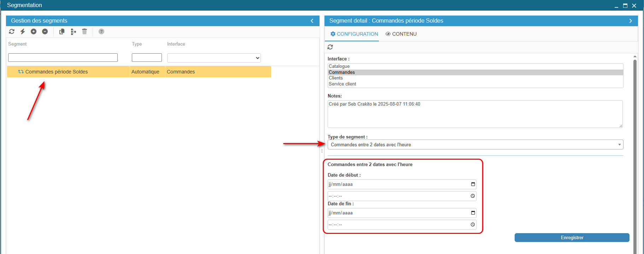Add a new segment with plus icon
Image resolution: width=644 pixels, height=254 pixels.
click(x=34, y=31)
